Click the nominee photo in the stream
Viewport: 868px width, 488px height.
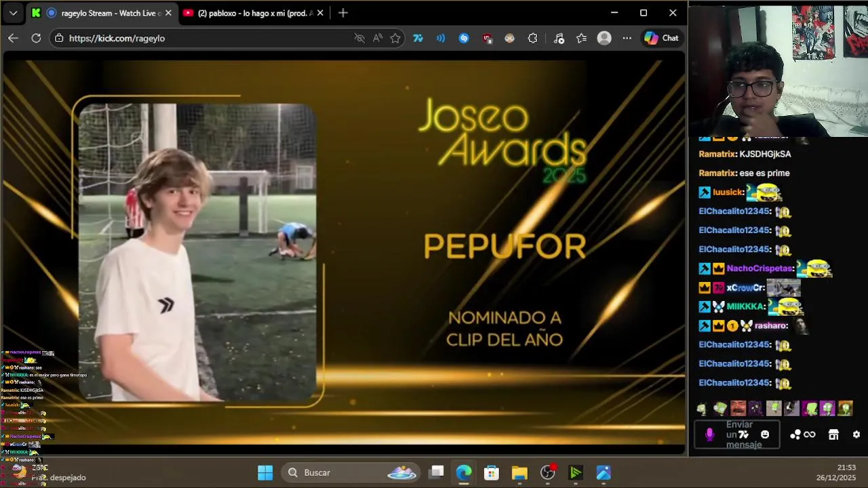tap(197, 252)
